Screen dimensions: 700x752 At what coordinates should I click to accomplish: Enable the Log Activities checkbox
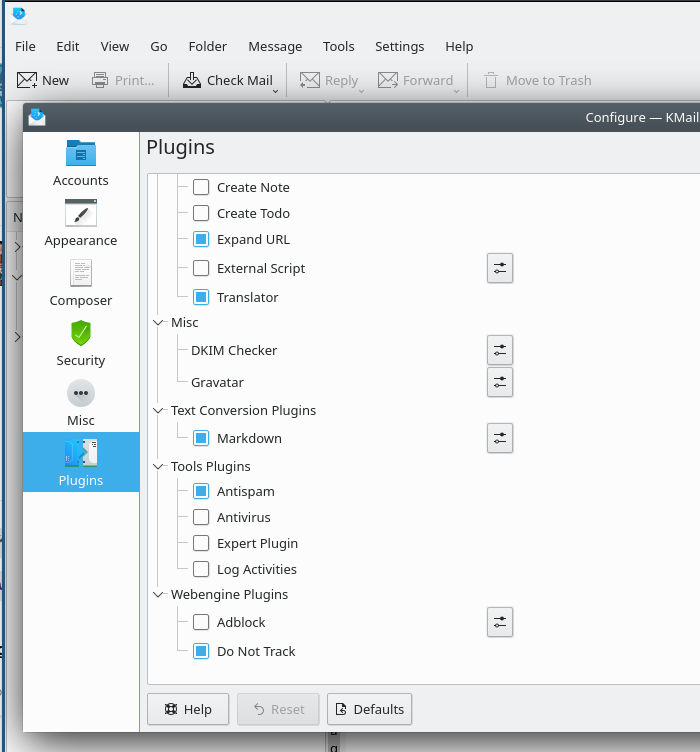(201, 569)
